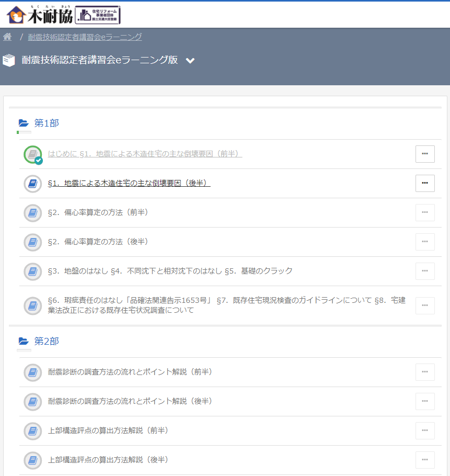
Task: Open はじめに §1 前半 lesson link
Action: coord(145,154)
